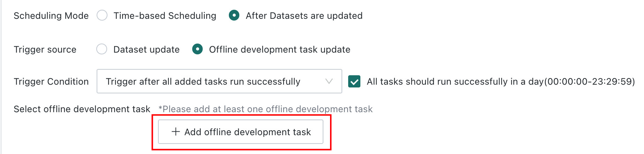Select Offline development task update radio button

(x=197, y=49)
